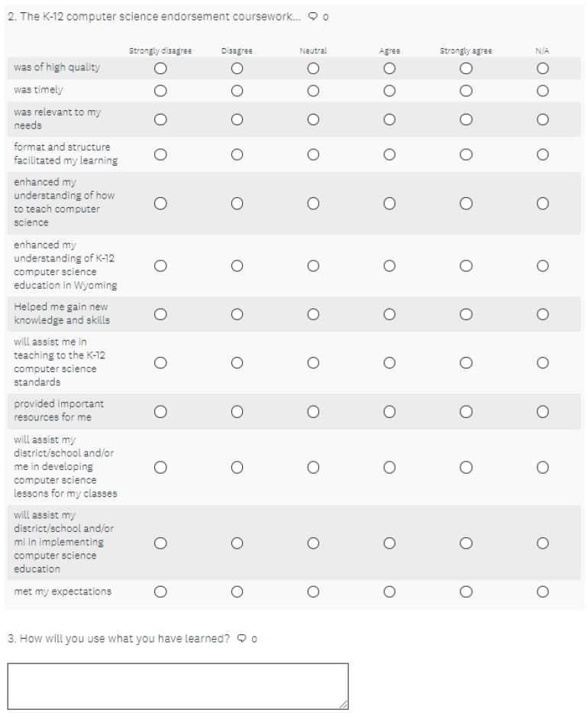This screenshot has height=713, width=588.
Task: Pick Strongly disagree for 'met my expectations'
Action: point(160,591)
